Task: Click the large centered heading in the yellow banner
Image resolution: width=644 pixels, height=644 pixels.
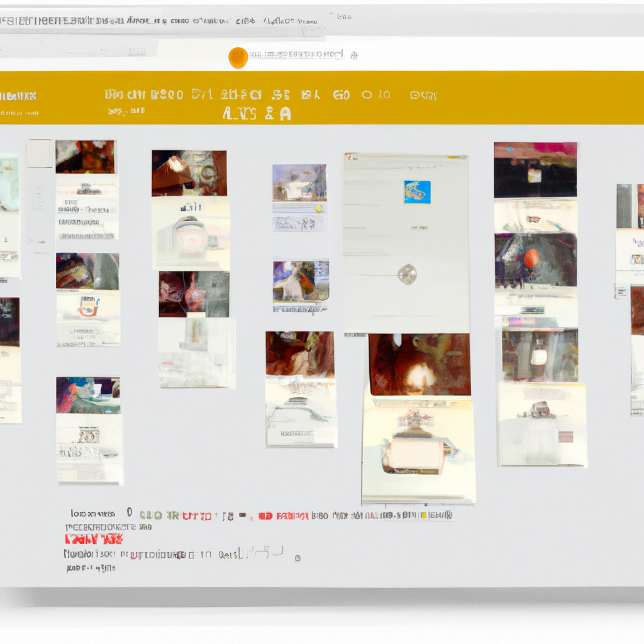Action: pyautogui.click(x=257, y=113)
